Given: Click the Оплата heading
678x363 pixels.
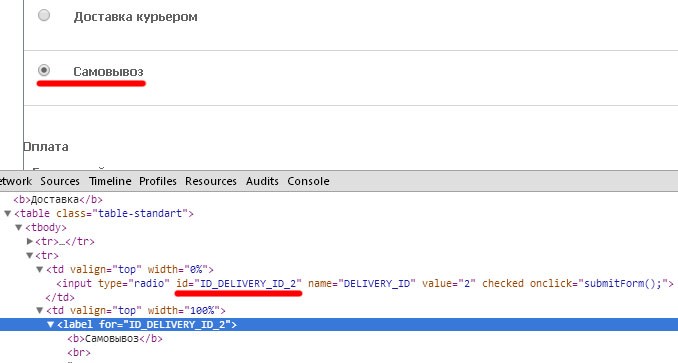Looking at the screenshot, I should (x=46, y=147).
